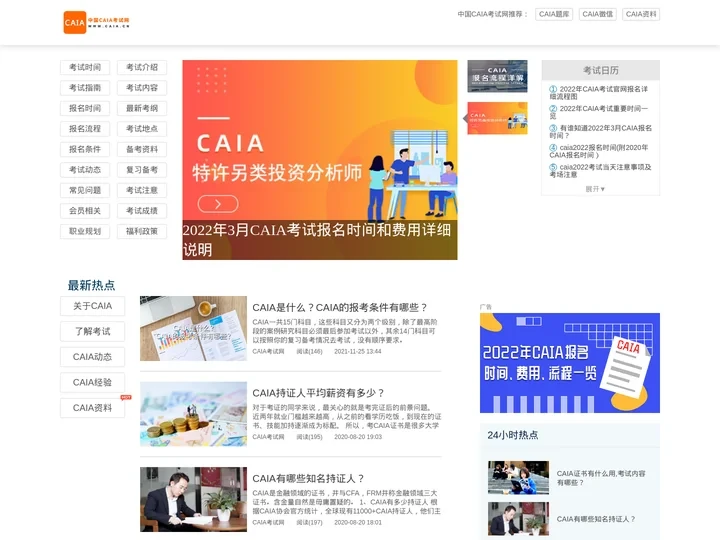Select 报名时间 category
The height and width of the screenshot is (540, 720).
point(85,108)
